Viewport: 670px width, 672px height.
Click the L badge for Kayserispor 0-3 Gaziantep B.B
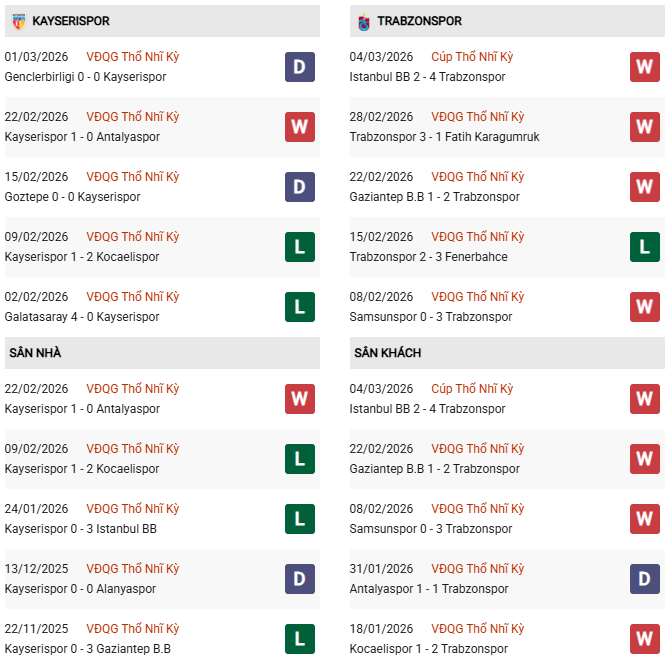click(x=299, y=639)
